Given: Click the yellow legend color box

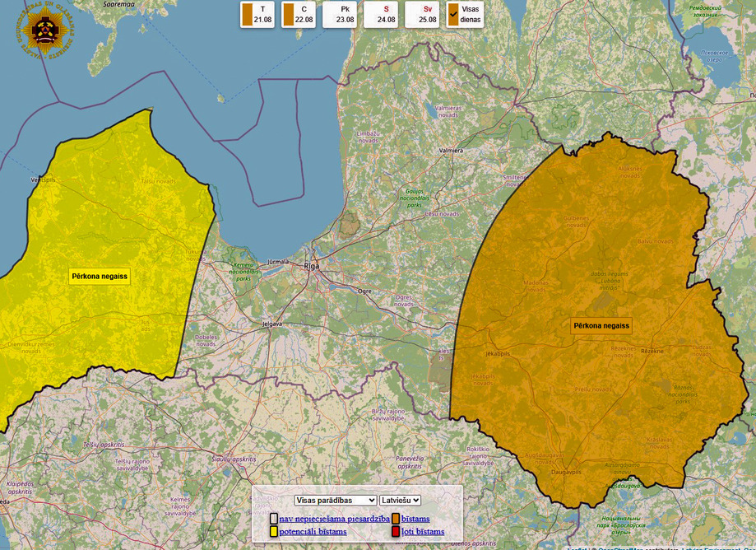Looking at the screenshot, I should 274,532.
